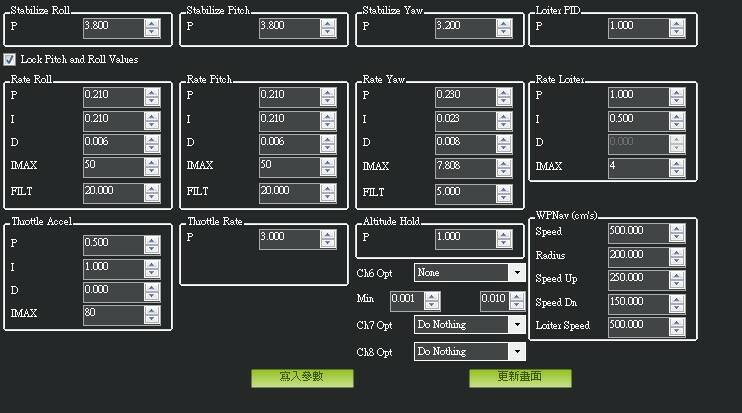This screenshot has height=413, width=742.
Task: Decrease Altitude Hold P with down arrow
Action: tap(504, 241)
